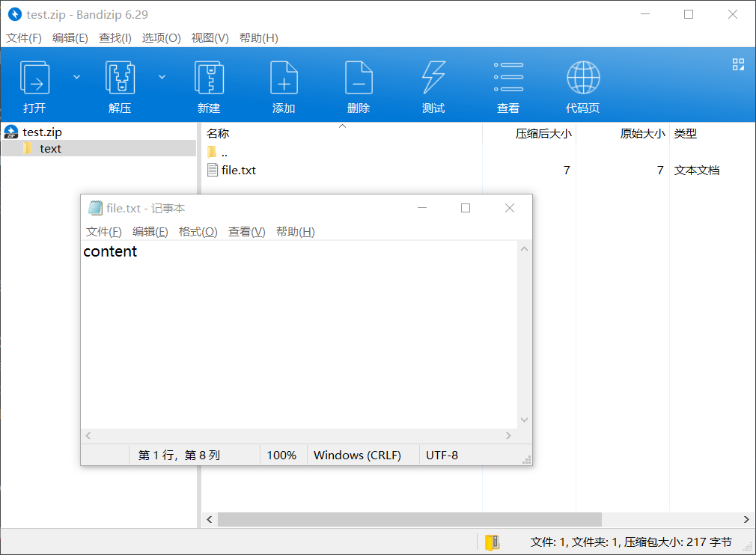Open Bandizip 选项(O) menu

pos(162,38)
